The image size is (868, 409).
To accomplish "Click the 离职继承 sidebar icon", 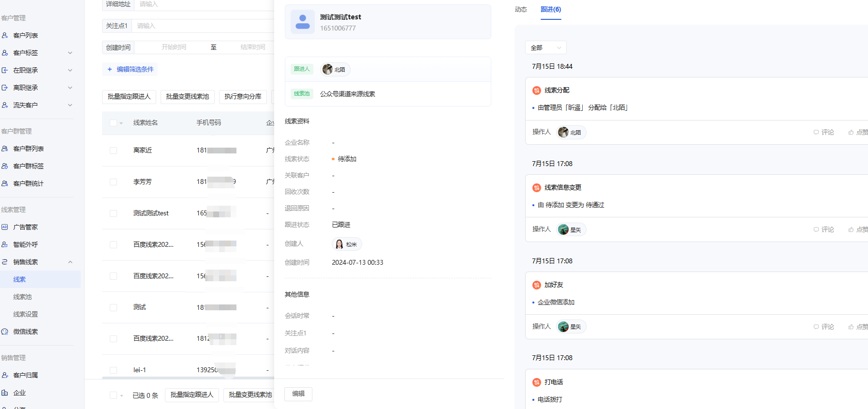I will pyautogui.click(x=5, y=88).
